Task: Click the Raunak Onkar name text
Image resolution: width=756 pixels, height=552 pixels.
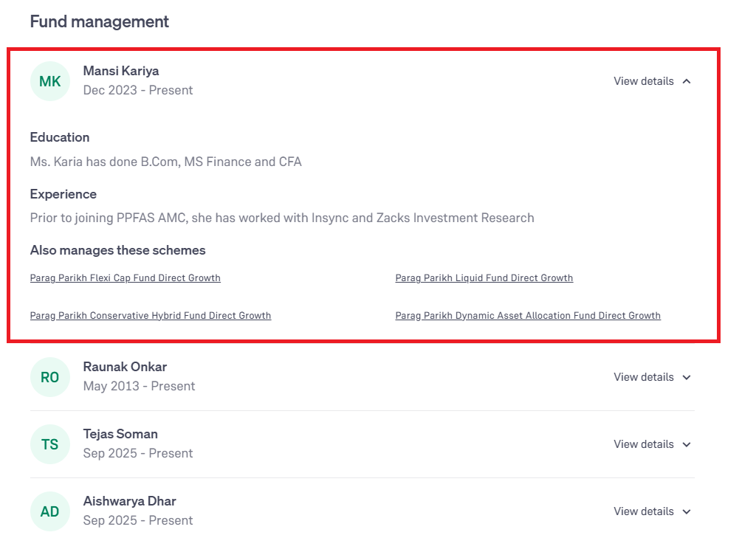Action: 125,367
